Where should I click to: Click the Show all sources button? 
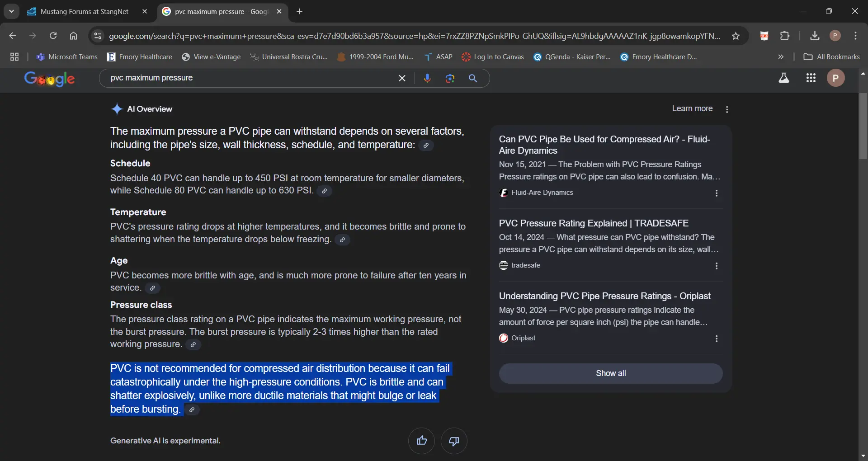611,373
